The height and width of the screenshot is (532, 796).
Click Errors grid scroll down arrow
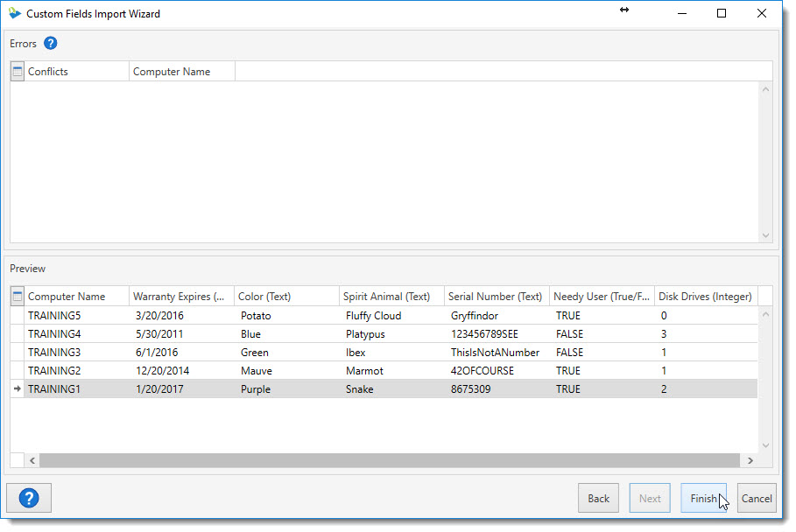pos(765,235)
